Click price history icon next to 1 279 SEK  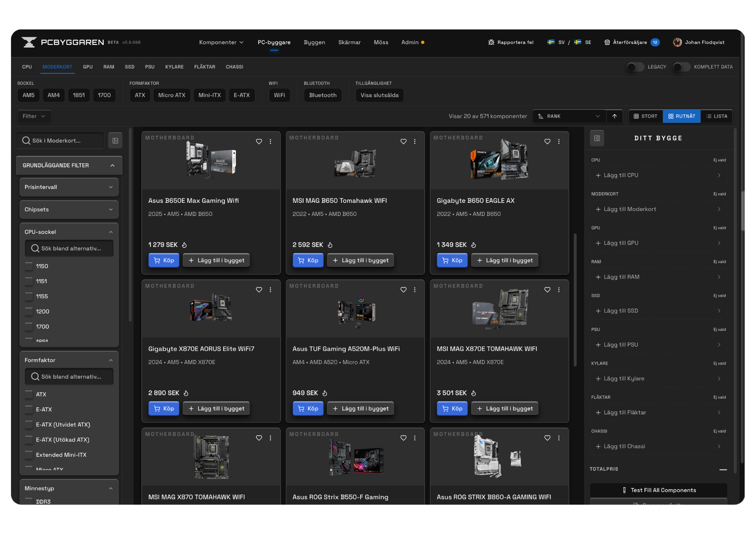click(184, 245)
